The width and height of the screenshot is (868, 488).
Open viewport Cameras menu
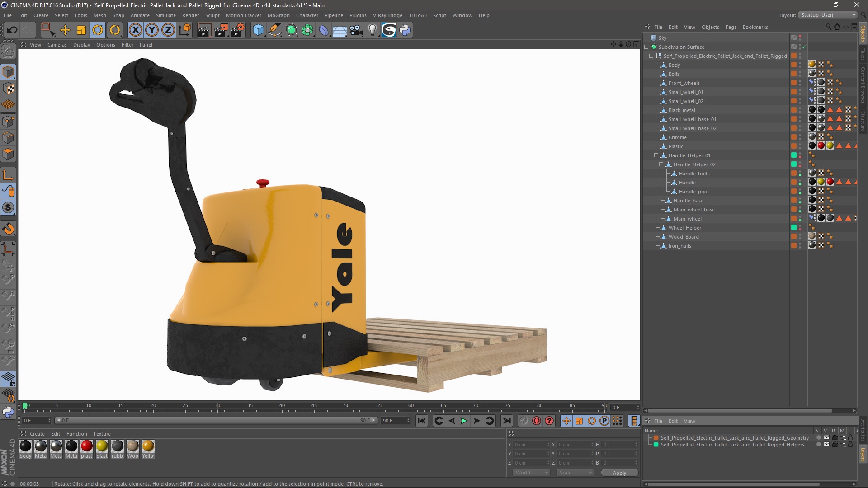pyautogui.click(x=57, y=45)
